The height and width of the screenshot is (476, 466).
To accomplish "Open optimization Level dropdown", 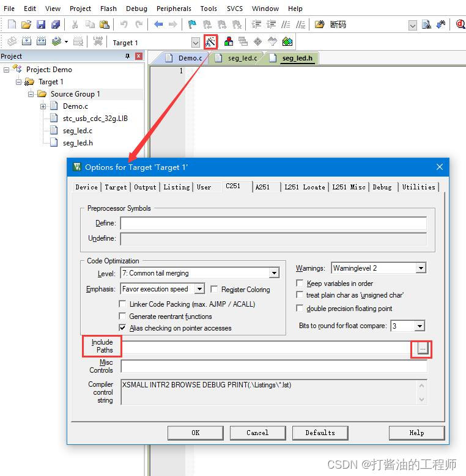I will tap(274, 273).
